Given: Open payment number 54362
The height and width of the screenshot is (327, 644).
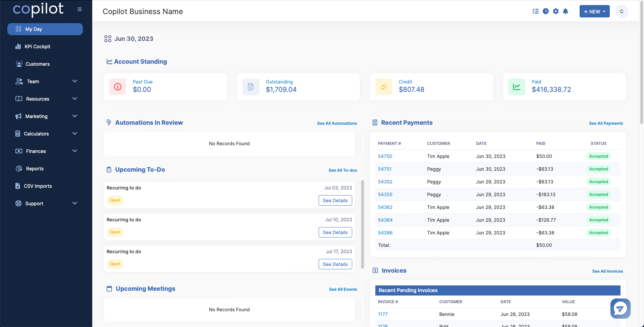Looking at the screenshot, I should (385, 207).
